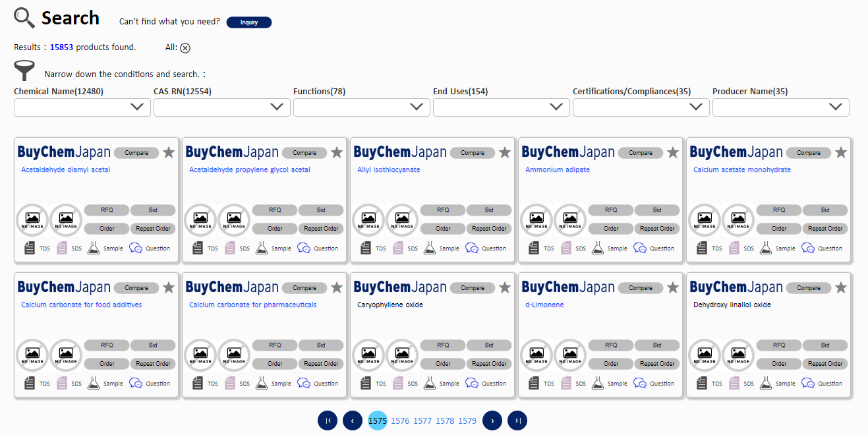Open d-Limonene product link
The image size is (868, 435).
click(x=544, y=304)
